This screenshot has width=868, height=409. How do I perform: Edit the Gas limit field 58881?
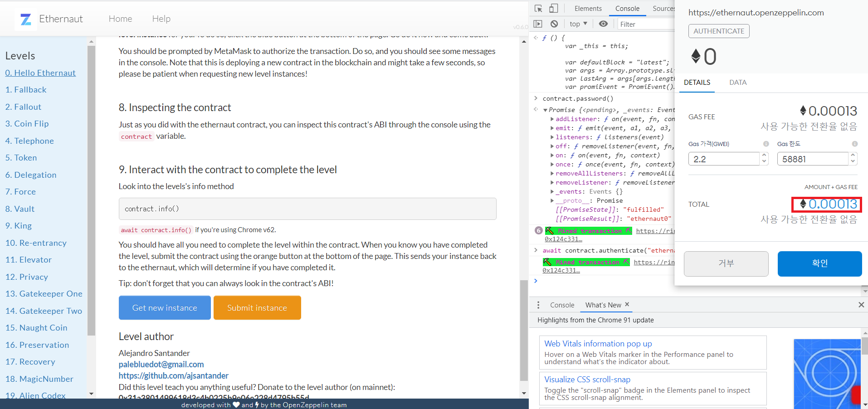(813, 159)
